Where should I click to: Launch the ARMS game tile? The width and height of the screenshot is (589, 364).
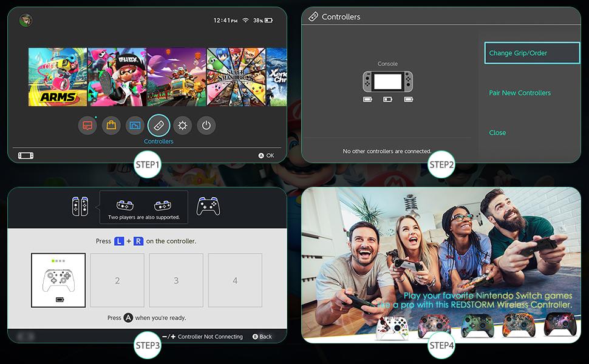58,77
